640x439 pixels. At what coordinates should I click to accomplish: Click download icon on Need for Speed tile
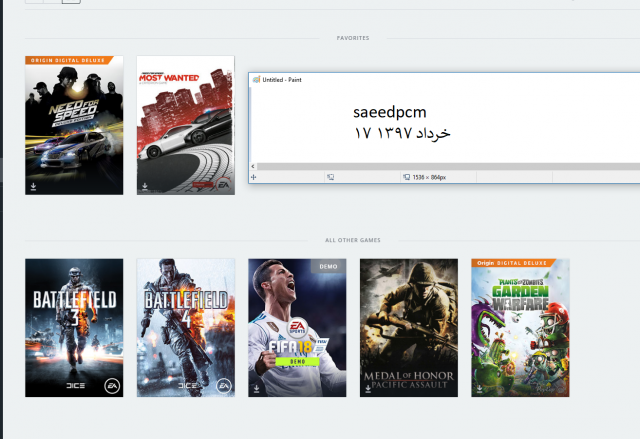[x=33, y=185]
